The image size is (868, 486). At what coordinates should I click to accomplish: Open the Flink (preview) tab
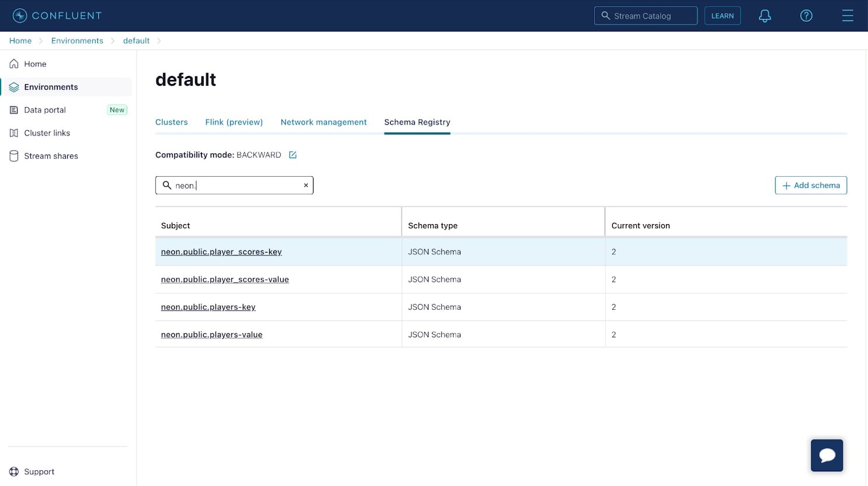click(233, 122)
